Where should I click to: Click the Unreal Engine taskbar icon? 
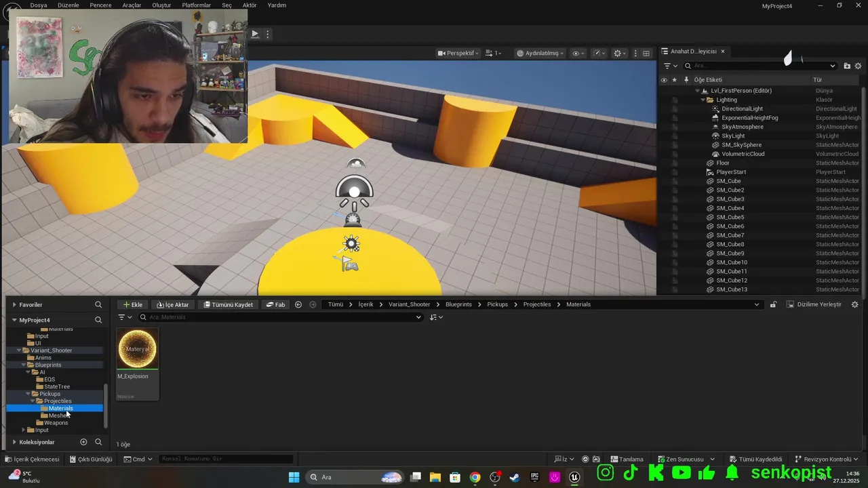[x=574, y=477]
